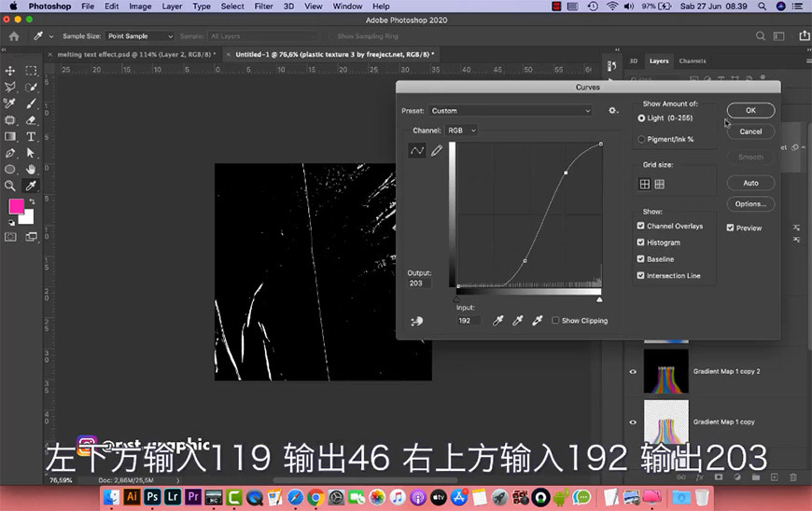
Task: Select the Zoom magnifier tool
Action: pyautogui.click(x=10, y=186)
